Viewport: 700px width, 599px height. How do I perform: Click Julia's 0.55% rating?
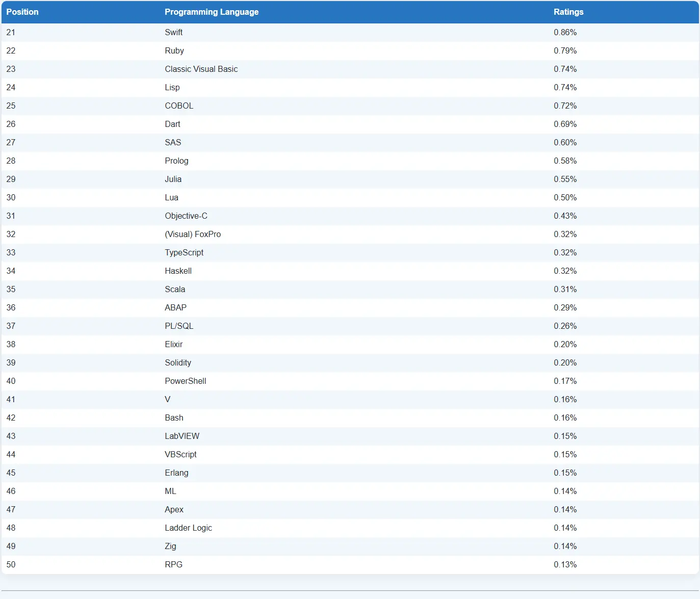565,179
